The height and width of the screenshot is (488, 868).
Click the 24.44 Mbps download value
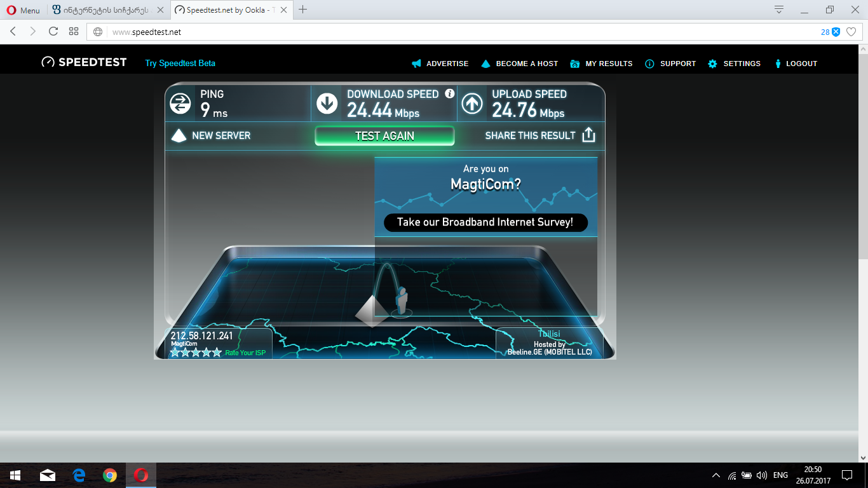coord(383,111)
